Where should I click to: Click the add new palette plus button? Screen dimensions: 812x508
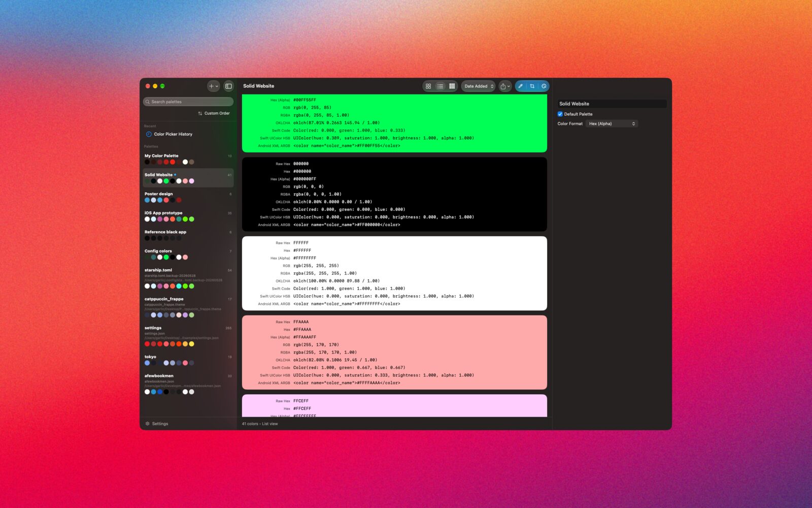coord(214,86)
